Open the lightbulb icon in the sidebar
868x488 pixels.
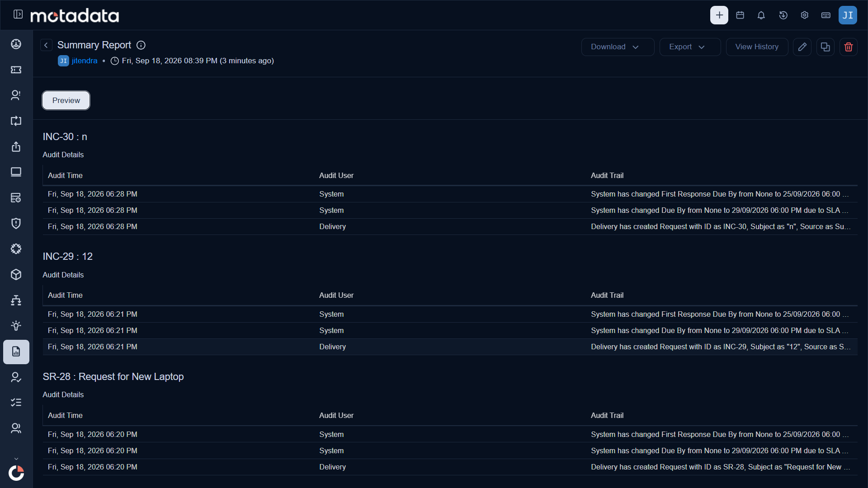pos(16,326)
